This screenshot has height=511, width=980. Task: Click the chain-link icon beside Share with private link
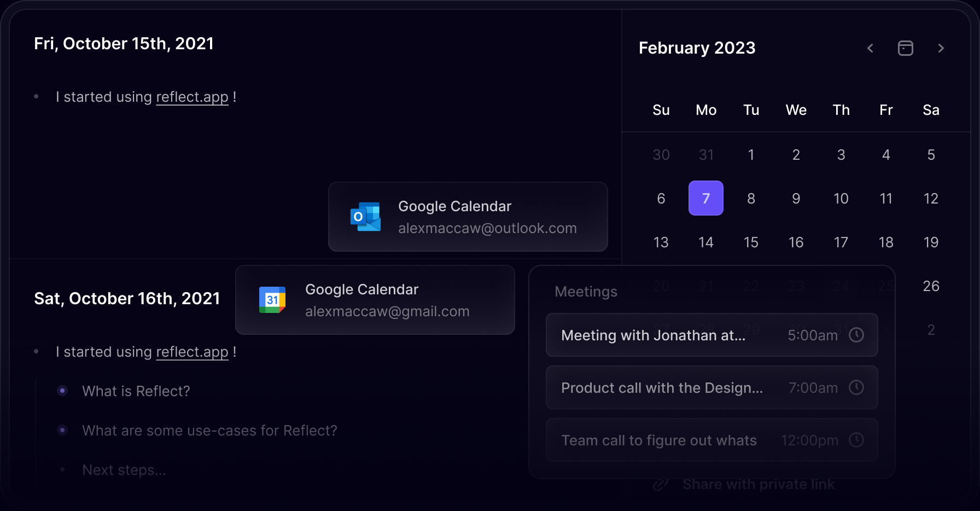click(x=661, y=484)
